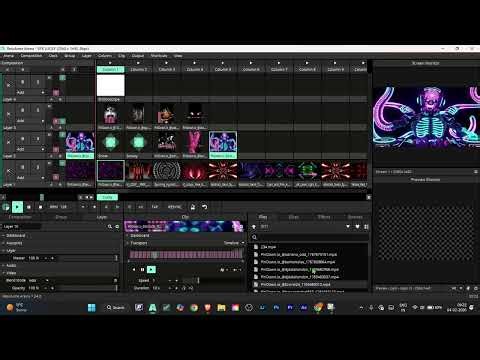The image size is (480, 360).
Task: Toggle the green bypass button on top layer
Action: tap(62, 78)
